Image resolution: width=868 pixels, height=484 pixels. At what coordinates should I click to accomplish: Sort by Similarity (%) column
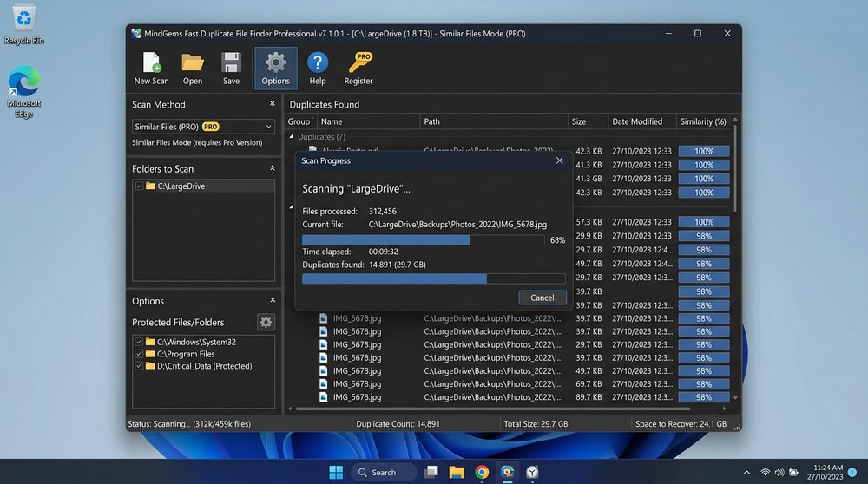[x=703, y=121]
